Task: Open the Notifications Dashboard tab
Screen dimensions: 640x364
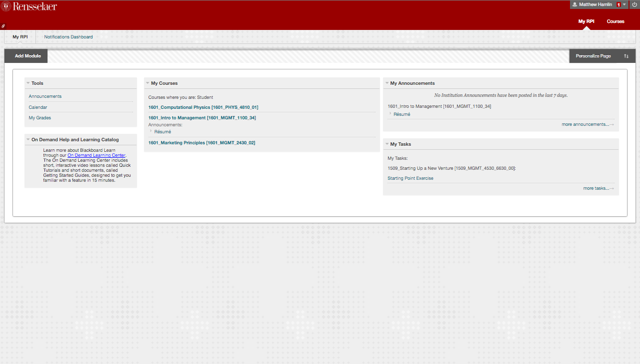Action: pos(68,37)
